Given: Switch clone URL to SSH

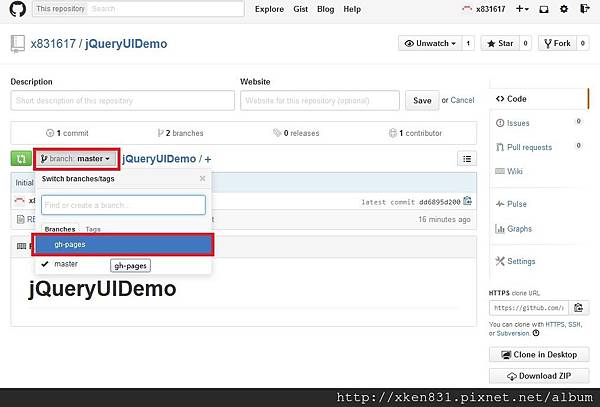Looking at the screenshot, I should click(575, 324).
